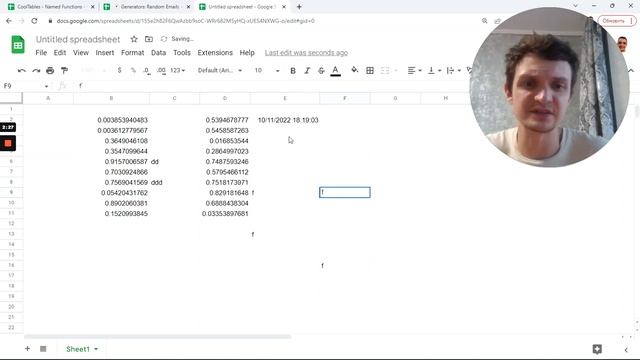Open the Edit menu
Viewport: 640px width, 360px height.
(60, 53)
